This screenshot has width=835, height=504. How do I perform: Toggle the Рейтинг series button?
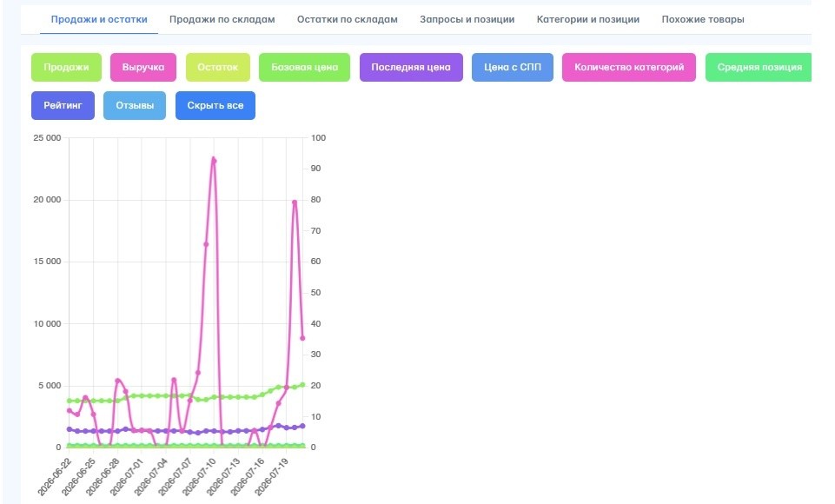(x=63, y=105)
